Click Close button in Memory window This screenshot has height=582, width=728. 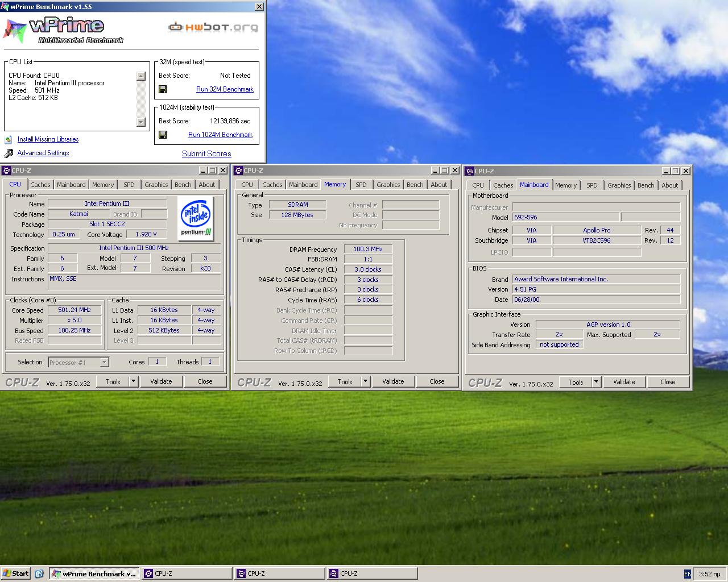pyautogui.click(x=437, y=381)
